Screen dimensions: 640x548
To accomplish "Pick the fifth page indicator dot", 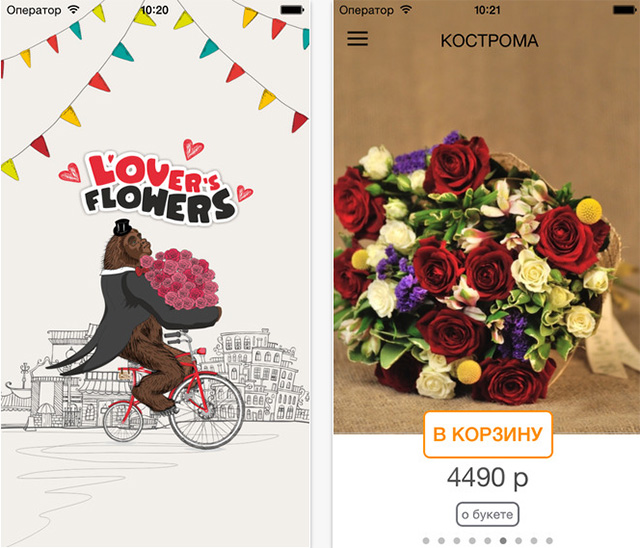I will pos(488,541).
